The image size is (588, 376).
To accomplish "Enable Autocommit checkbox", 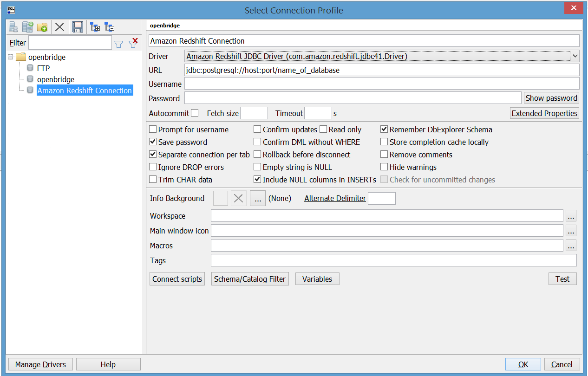I will [x=195, y=113].
